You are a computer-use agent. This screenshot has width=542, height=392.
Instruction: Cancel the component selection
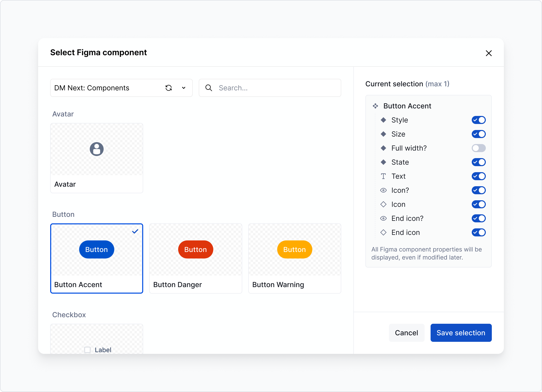pyautogui.click(x=406, y=333)
